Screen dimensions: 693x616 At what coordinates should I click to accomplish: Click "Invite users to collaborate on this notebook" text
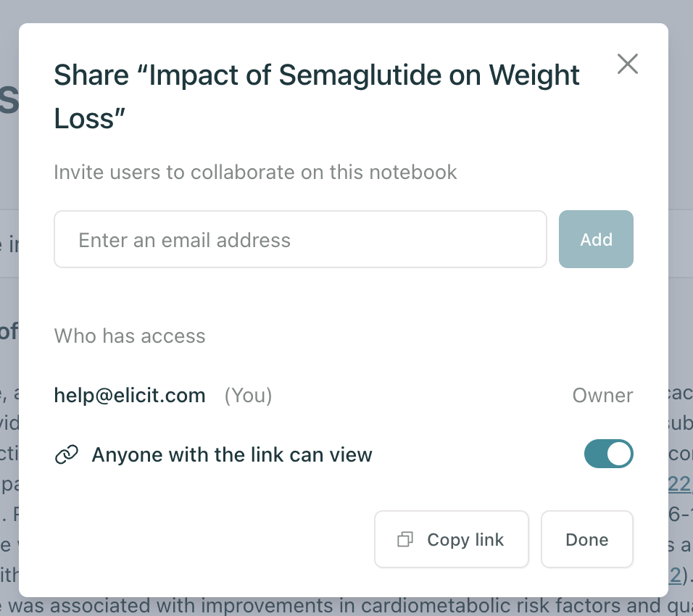[x=255, y=172]
